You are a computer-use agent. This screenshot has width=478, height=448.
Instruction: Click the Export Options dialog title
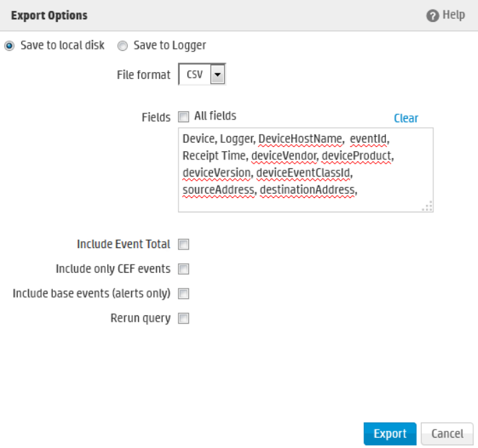point(49,15)
